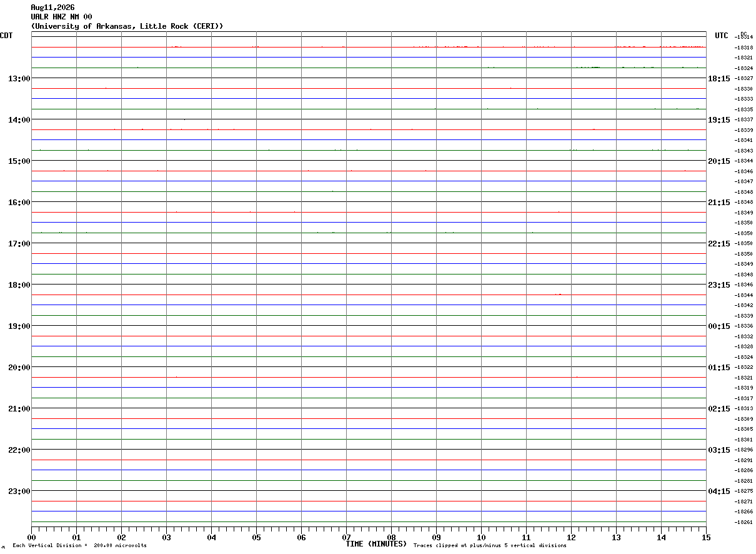Image resolution: width=756 pixels, height=554 pixels.
Task: Click the TIME (MINUTES) axis title
Action: (376, 544)
